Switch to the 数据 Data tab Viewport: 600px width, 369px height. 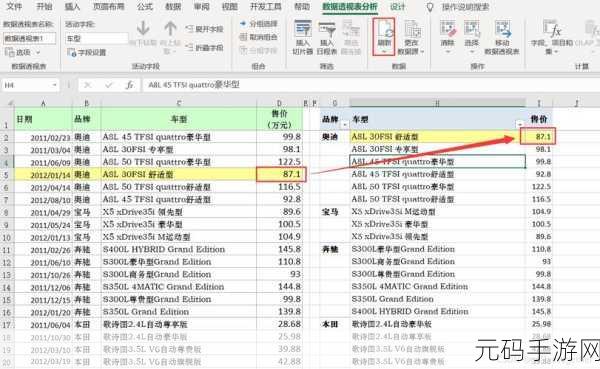[173, 7]
